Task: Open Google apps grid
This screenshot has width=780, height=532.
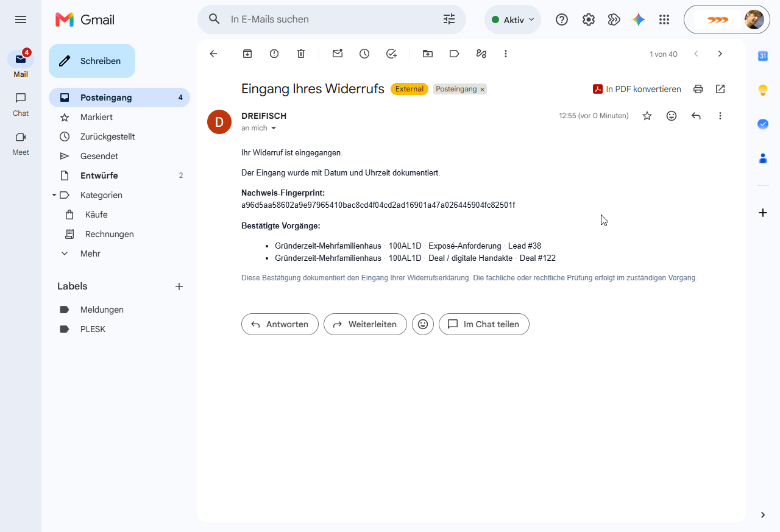Action: 664,20
